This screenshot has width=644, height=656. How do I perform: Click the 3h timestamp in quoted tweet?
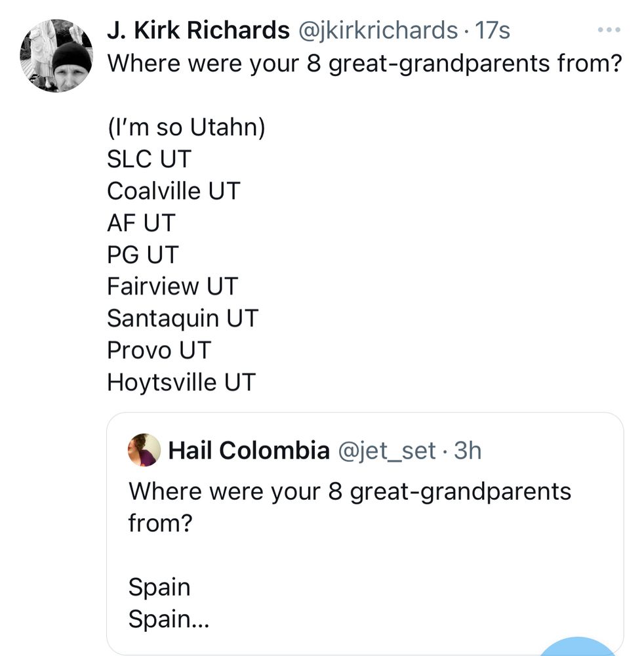pyautogui.click(x=468, y=451)
